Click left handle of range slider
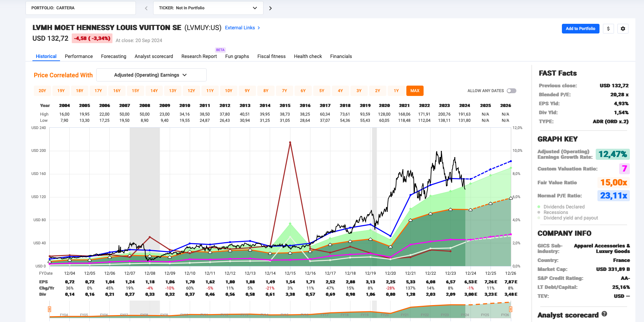Screen dimensions: 644x322 (x=50, y=309)
